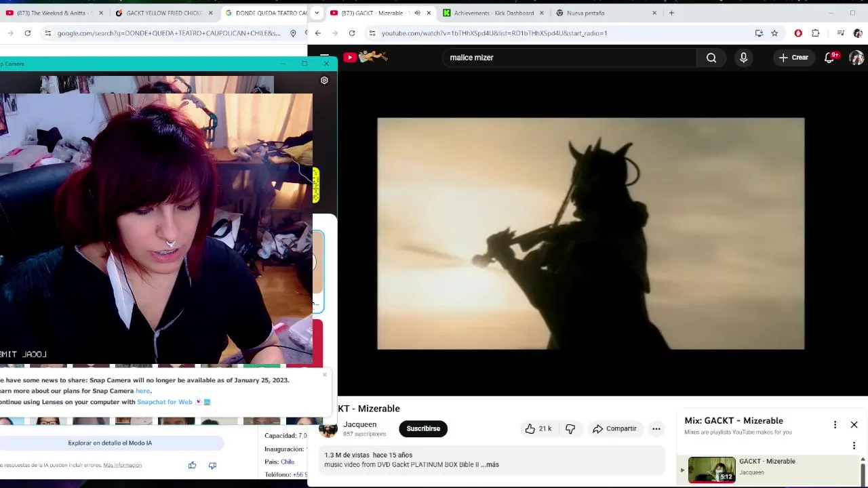Image resolution: width=868 pixels, height=488 pixels.
Task: Click the video player to pause
Action: [591, 234]
